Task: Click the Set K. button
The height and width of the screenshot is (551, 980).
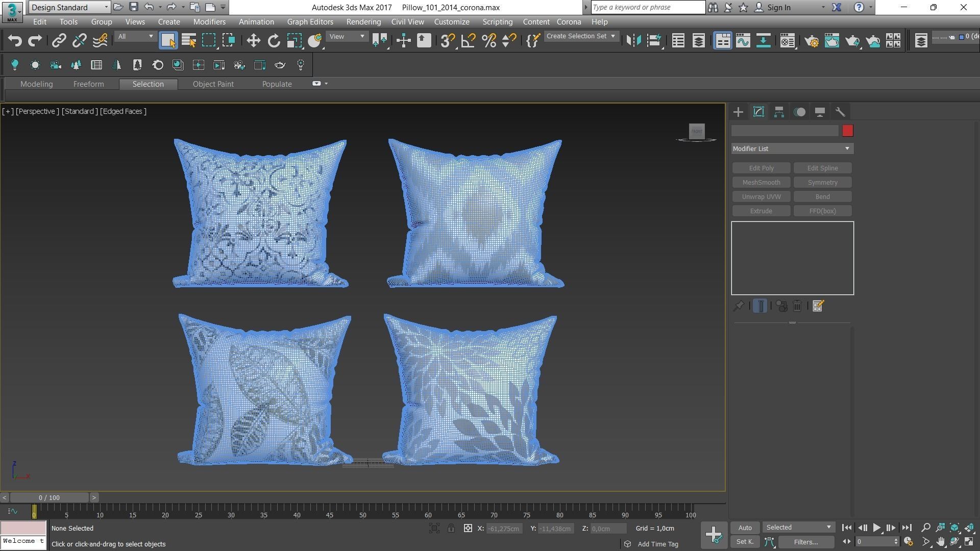Action: click(745, 542)
